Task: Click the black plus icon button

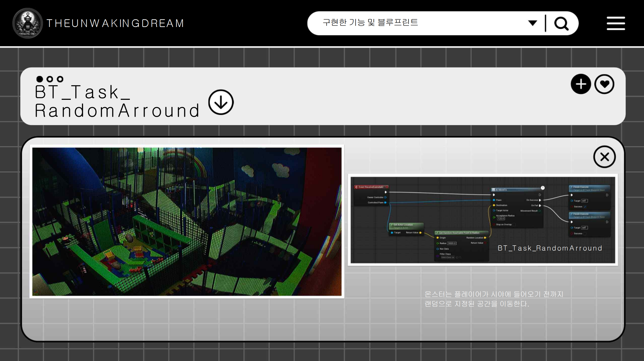Action: pos(581,84)
